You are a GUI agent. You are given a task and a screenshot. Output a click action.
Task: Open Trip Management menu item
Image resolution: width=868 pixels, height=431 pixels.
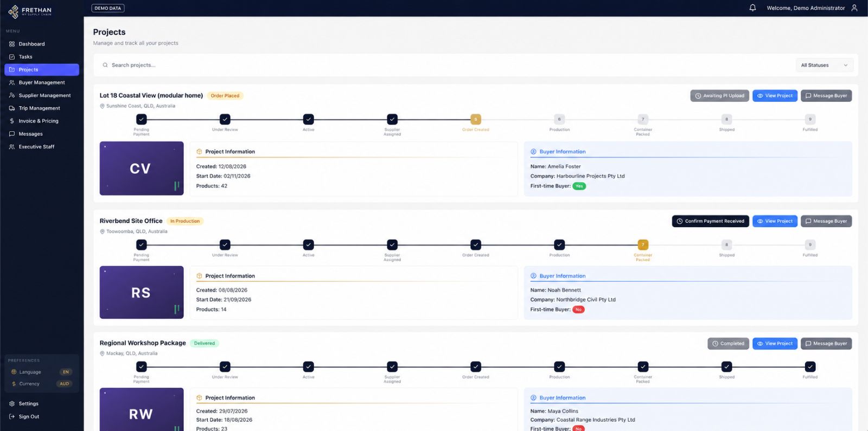tap(42, 108)
